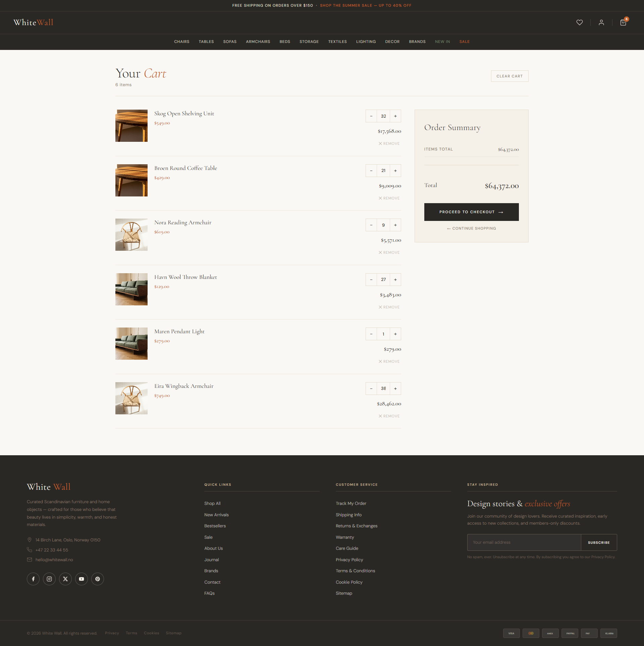Click Proceed to Checkout button
The height and width of the screenshot is (646, 644).
coord(471,212)
